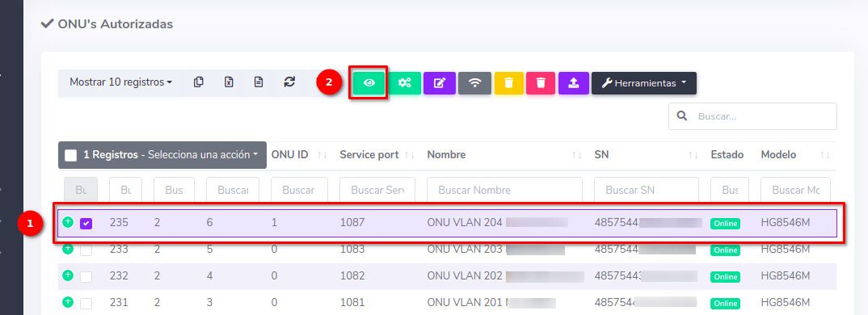The image size is (868, 315).
Task: Open the green gears configuration button
Action: 405,83
